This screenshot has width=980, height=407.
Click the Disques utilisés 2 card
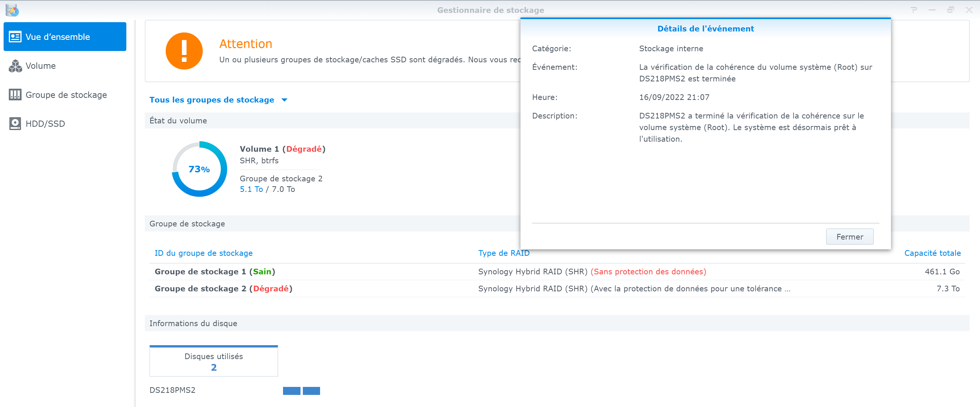[x=214, y=361]
